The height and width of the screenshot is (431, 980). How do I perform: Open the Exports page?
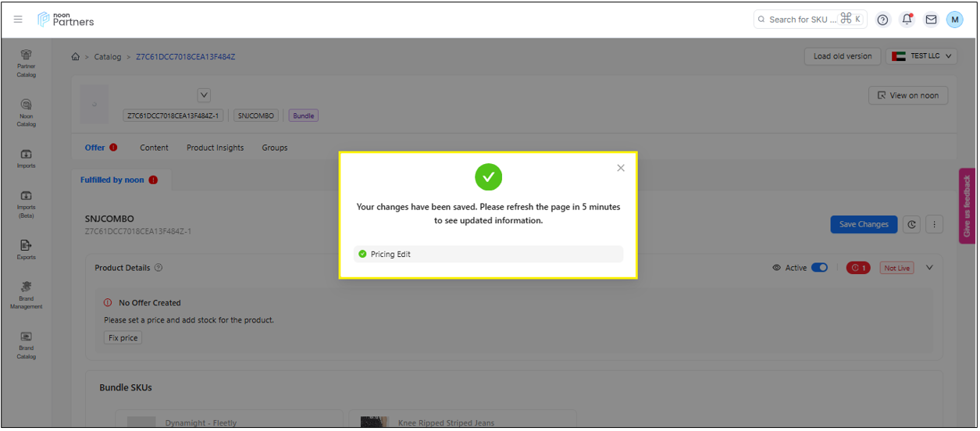click(x=27, y=249)
